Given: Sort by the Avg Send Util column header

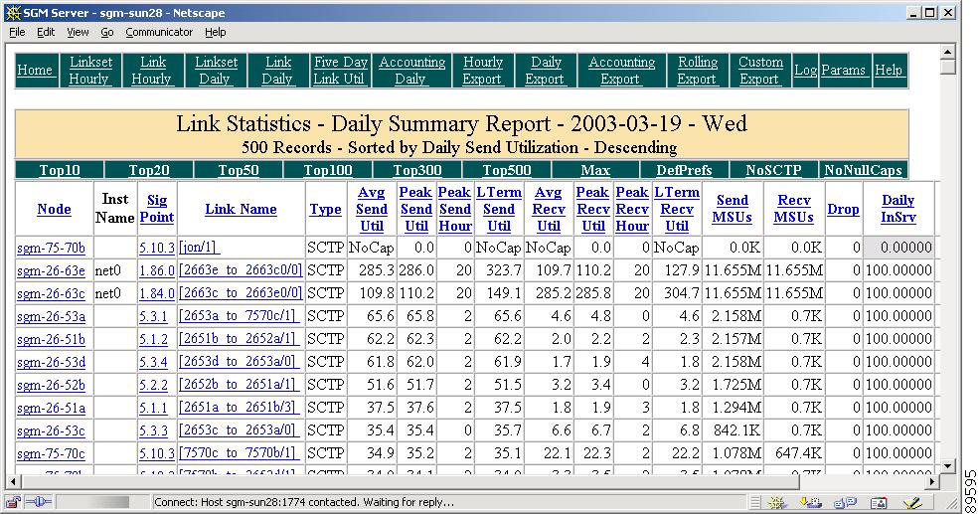Looking at the screenshot, I should pyautogui.click(x=371, y=209).
